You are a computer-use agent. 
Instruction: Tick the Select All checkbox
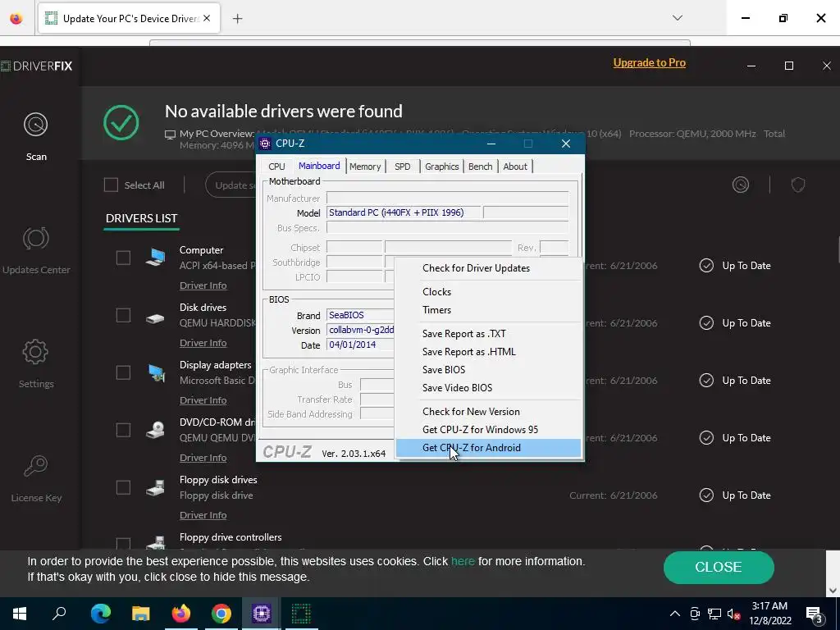pyautogui.click(x=111, y=185)
